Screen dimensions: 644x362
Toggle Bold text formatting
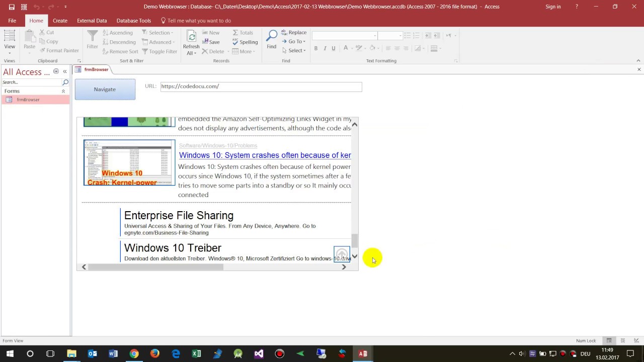[316, 48]
